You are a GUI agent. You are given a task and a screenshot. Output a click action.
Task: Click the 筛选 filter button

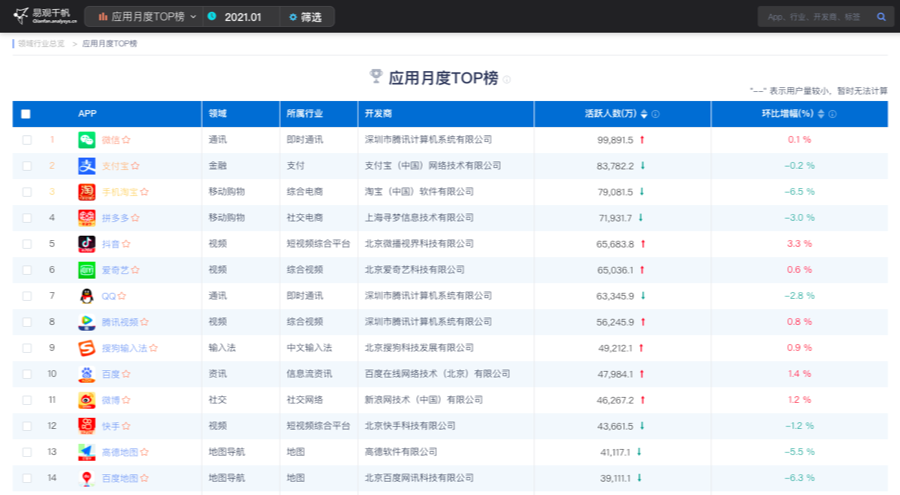click(305, 17)
